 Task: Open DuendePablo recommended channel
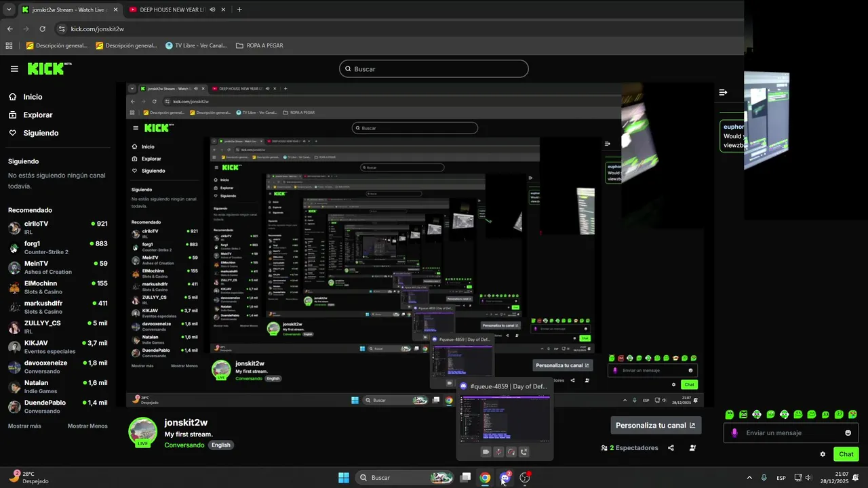click(58, 407)
